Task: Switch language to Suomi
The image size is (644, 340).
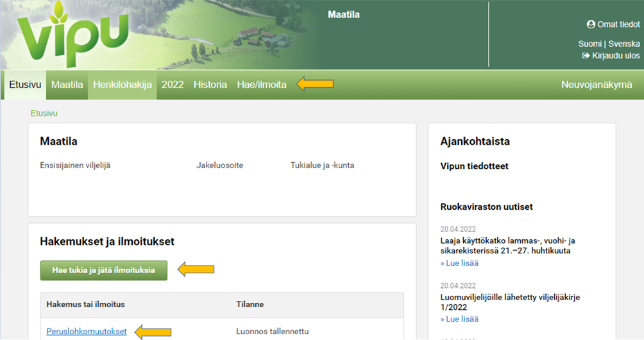Action: (x=589, y=44)
